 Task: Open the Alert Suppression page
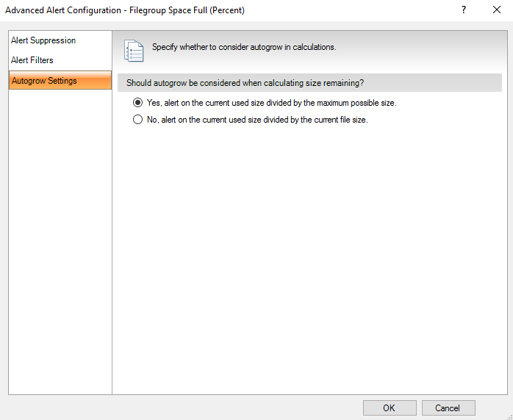click(x=43, y=40)
